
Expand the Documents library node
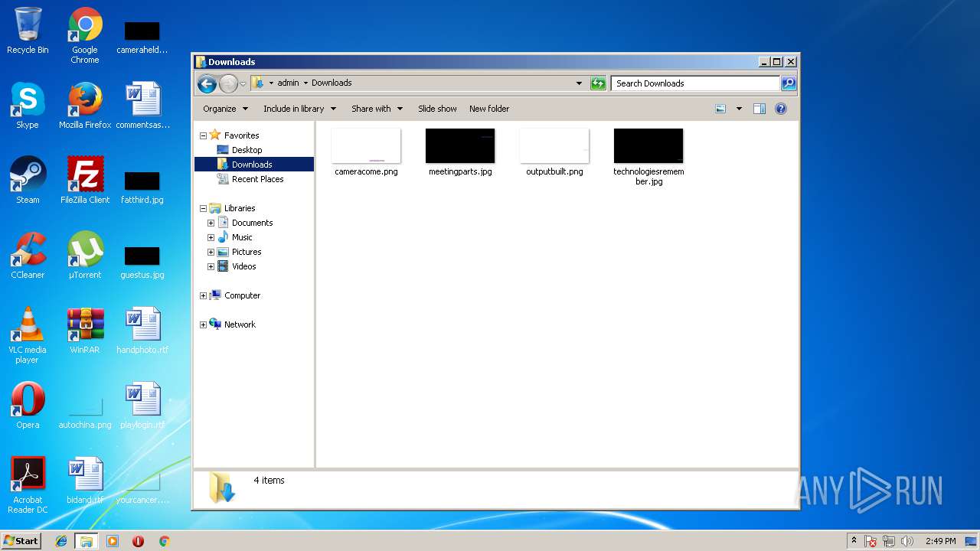pos(211,223)
